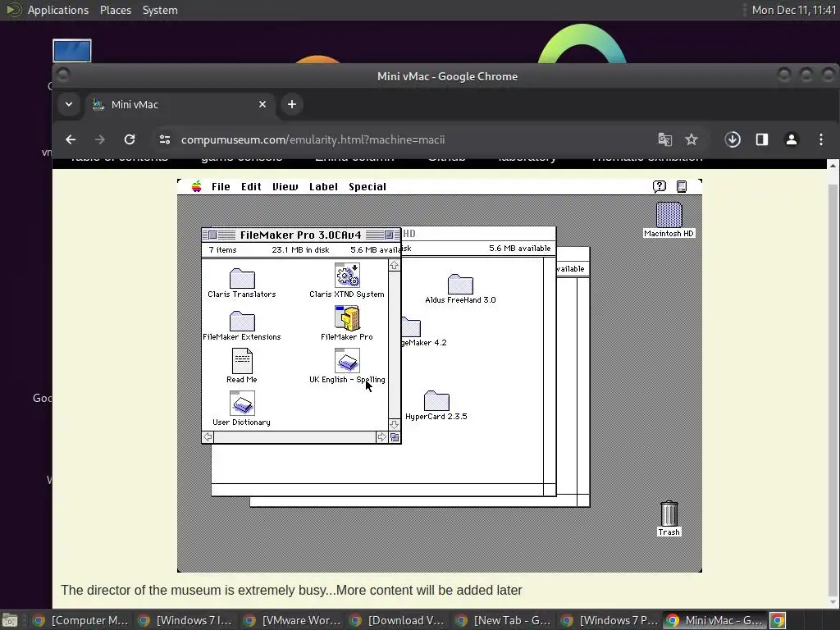Click the FileMaker Pro 3.0CAv4 title bar
The width and height of the screenshot is (840, 630).
(300, 235)
